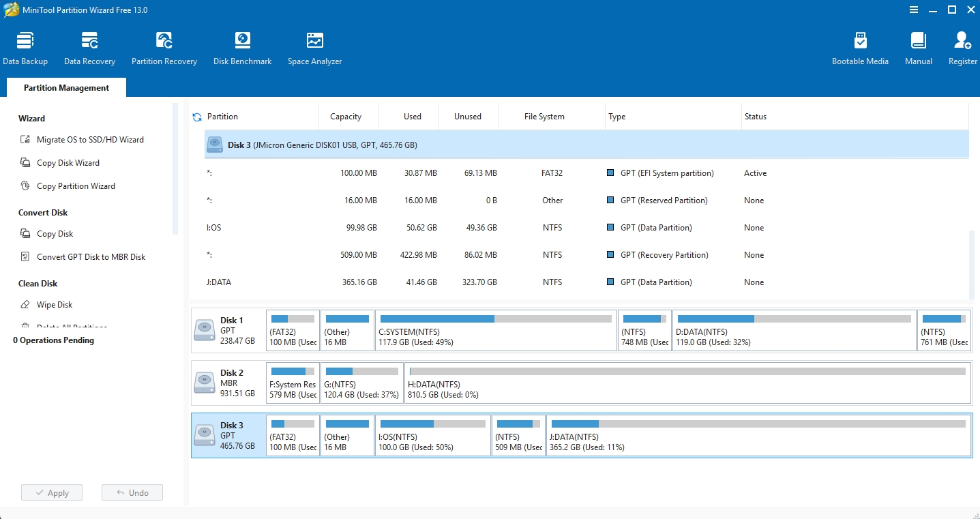Screen dimensions: 980x519
Task: Start the Disk Benchmark tool
Action: tap(242, 48)
